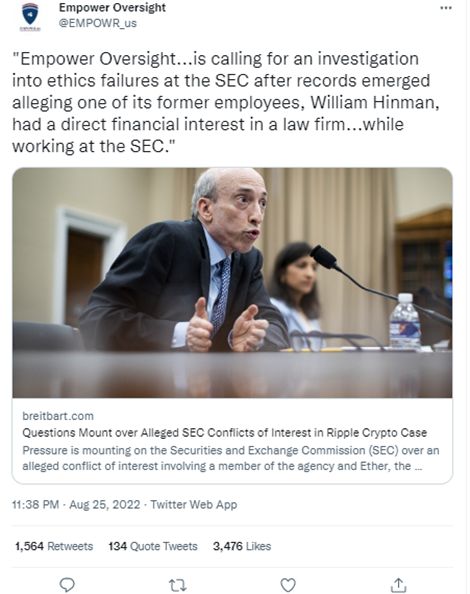The width and height of the screenshot is (470, 594).
Task: Open the Empower Oversight display name
Action: pyautogui.click(x=112, y=8)
